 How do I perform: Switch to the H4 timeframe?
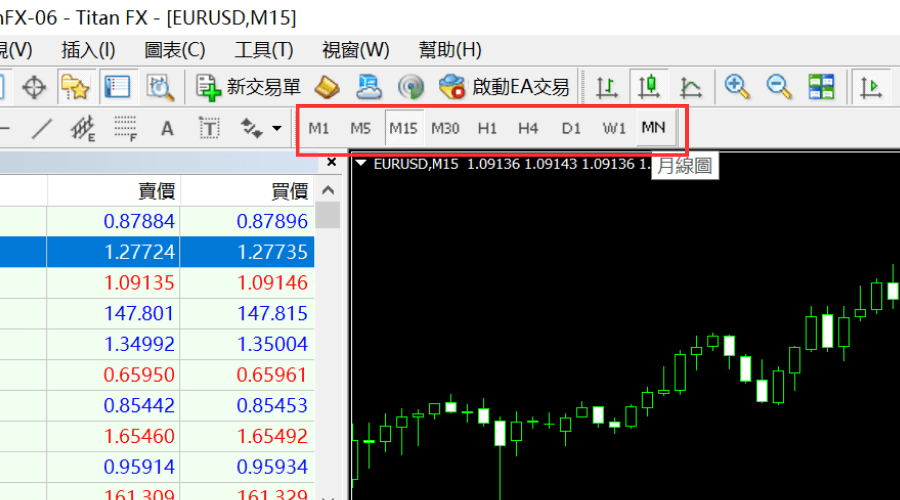point(528,128)
